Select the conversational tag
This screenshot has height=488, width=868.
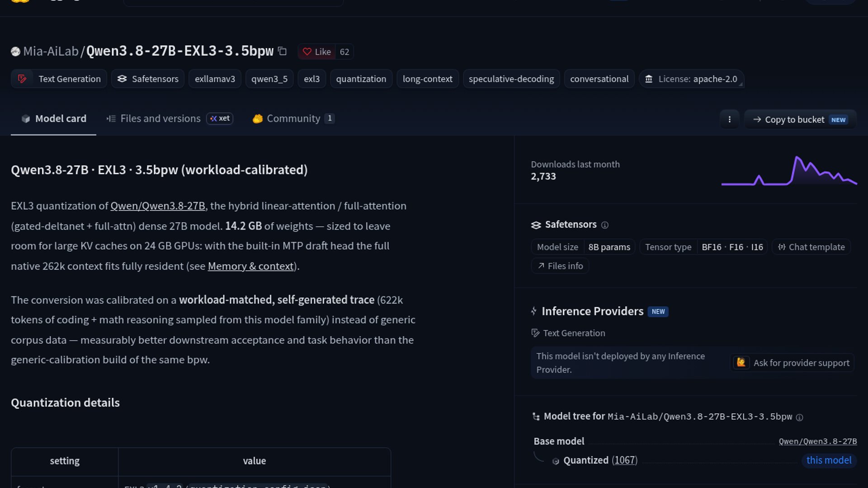click(x=599, y=79)
